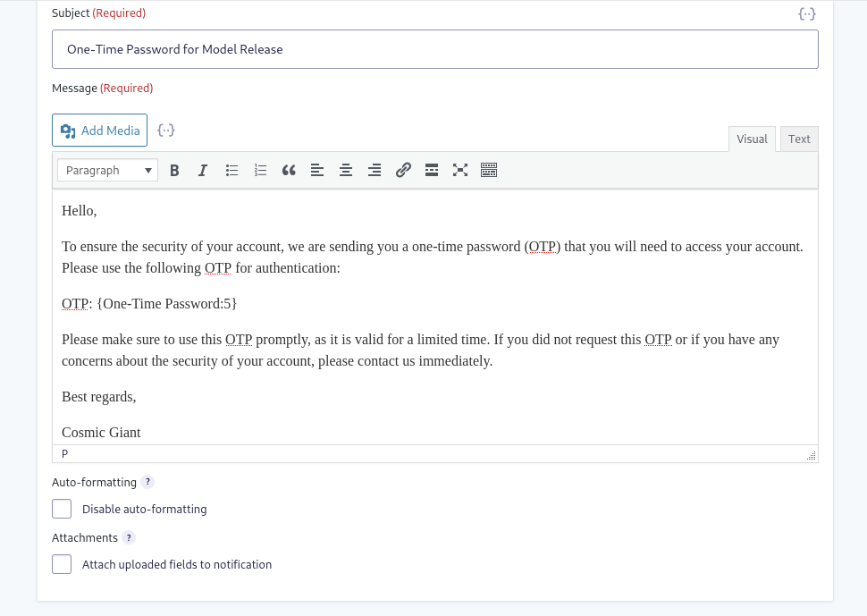This screenshot has height=616, width=867.
Task: Center align the message text
Action: pos(346,170)
